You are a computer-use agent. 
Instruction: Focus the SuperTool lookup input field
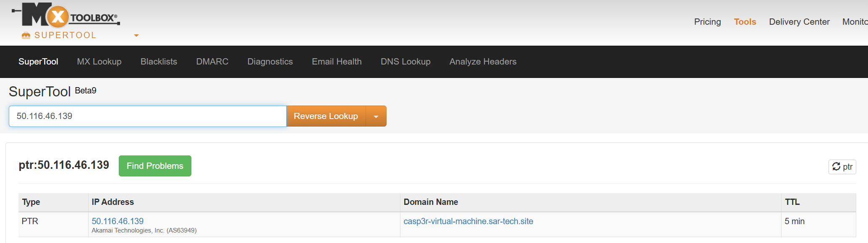[x=147, y=116]
